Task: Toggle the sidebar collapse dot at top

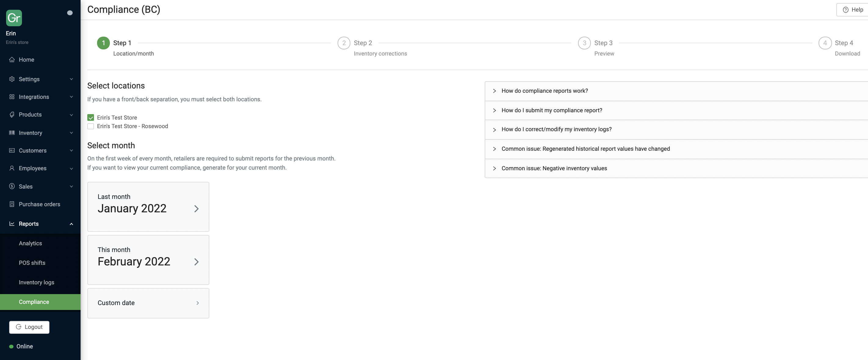Action: pos(70,13)
